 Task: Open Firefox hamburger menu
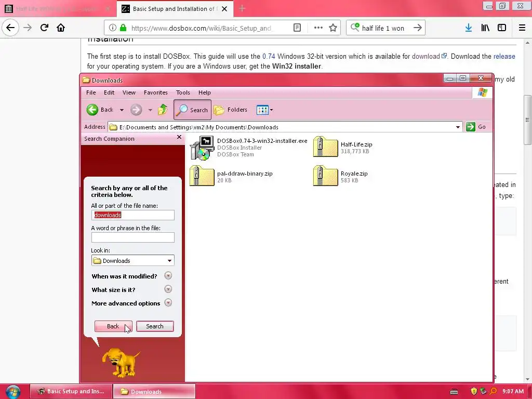coord(522,28)
